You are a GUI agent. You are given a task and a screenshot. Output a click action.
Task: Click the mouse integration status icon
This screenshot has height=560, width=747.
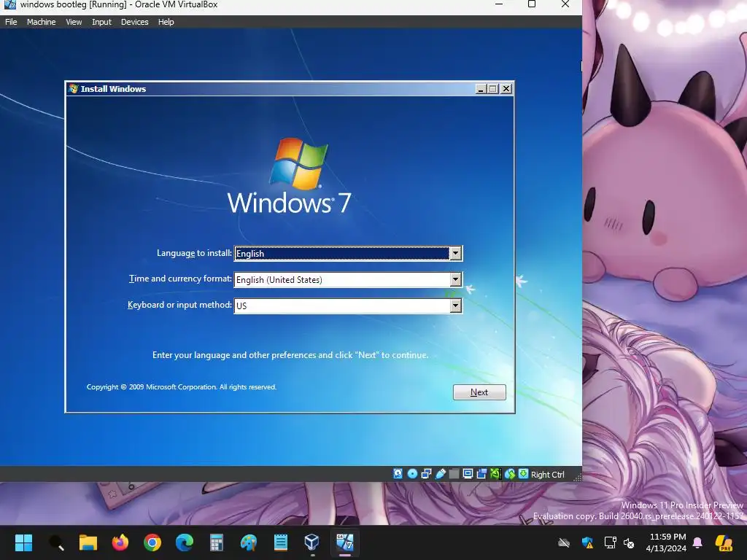(510, 474)
